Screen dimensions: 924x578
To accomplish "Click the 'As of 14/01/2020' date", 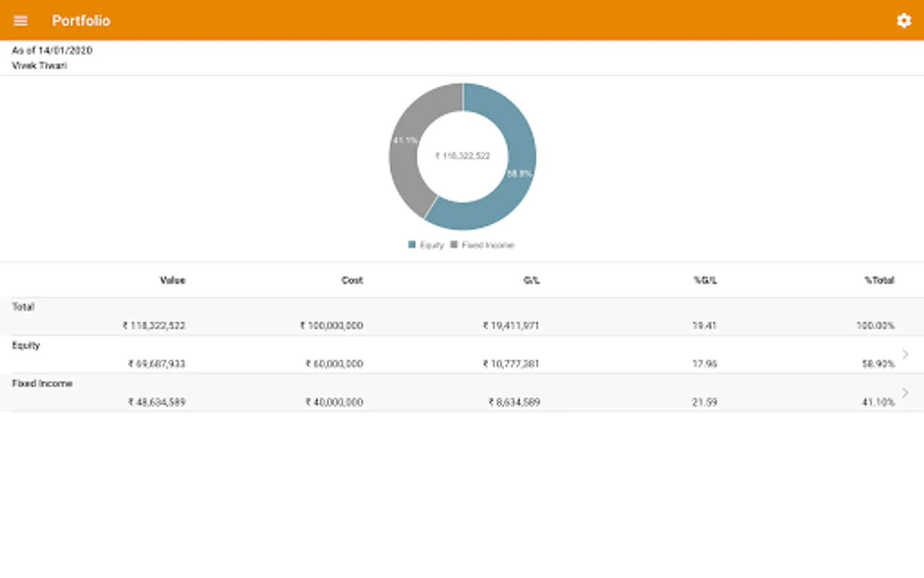I will point(52,50).
